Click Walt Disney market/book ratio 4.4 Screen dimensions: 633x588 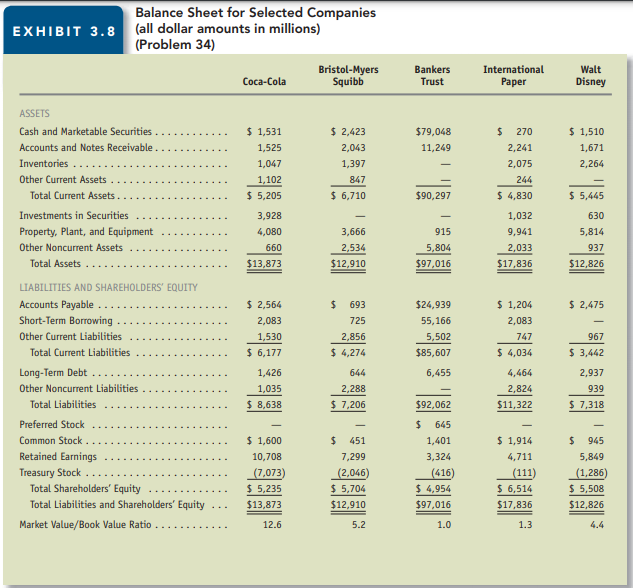597,525
